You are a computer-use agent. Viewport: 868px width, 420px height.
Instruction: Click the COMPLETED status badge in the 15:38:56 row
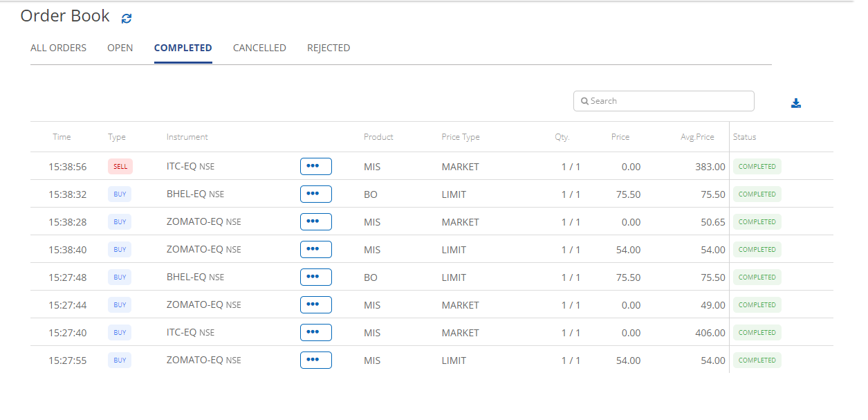pyautogui.click(x=757, y=166)
